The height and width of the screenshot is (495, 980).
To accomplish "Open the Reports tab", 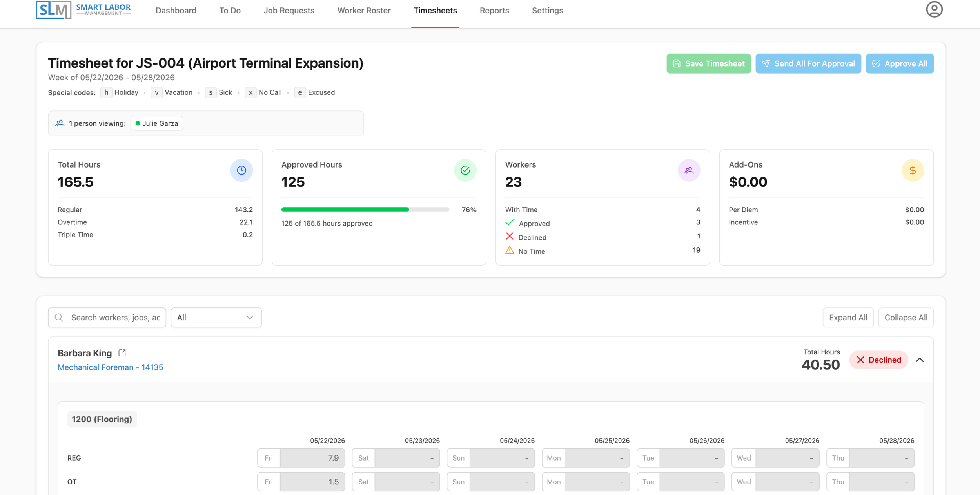I will click(494, 11).
